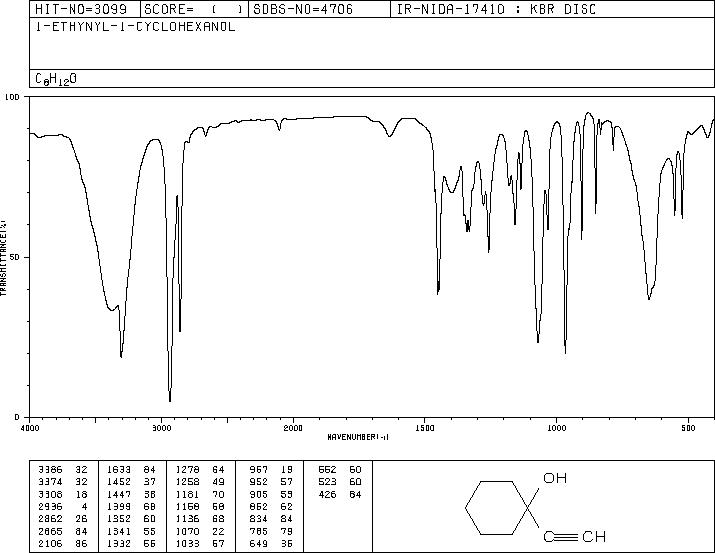The image size is (715, 553).
Task: Click the cyclohexane ring in structure
Action: pyautogui.click(x=497, y=507)
